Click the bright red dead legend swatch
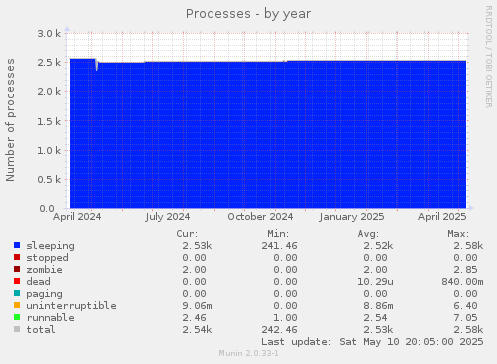Viewport: 497px width, 364px height. (17, 281)
